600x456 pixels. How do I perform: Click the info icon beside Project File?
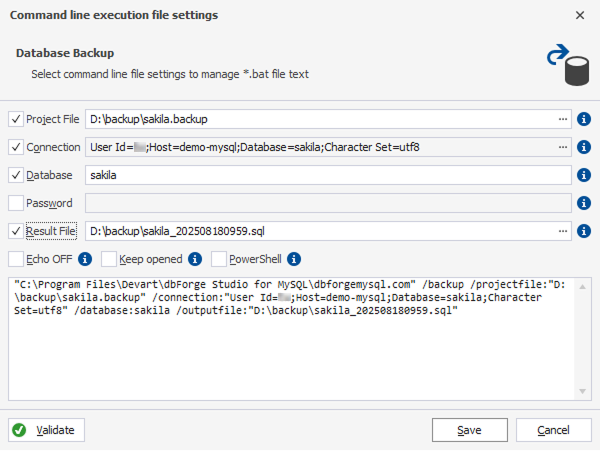coord(584,119)
